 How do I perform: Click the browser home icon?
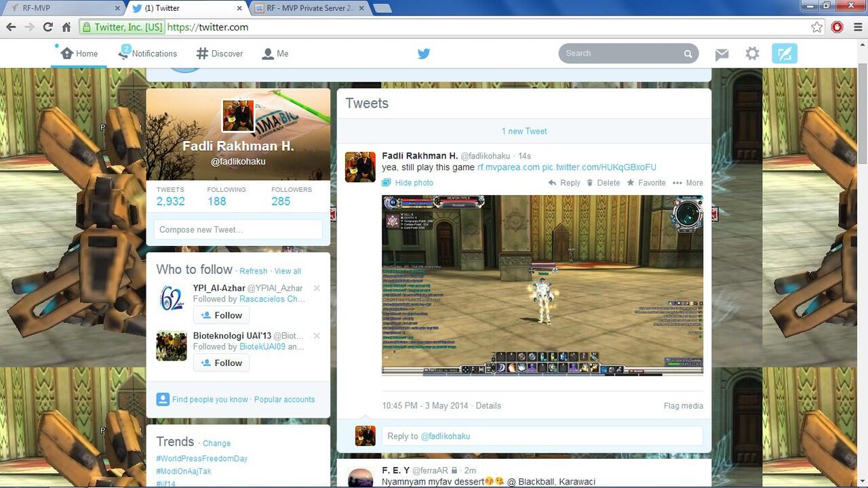pyautogui.click(x=66, y=27)
